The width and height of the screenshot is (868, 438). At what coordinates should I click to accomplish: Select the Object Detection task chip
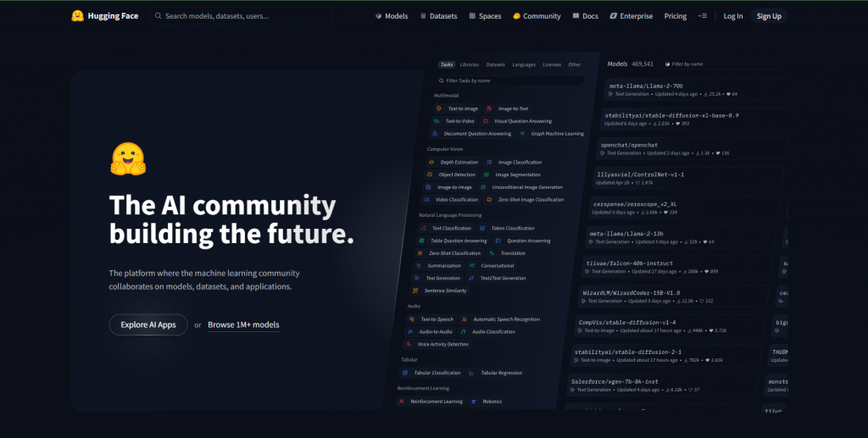(451, 175)
